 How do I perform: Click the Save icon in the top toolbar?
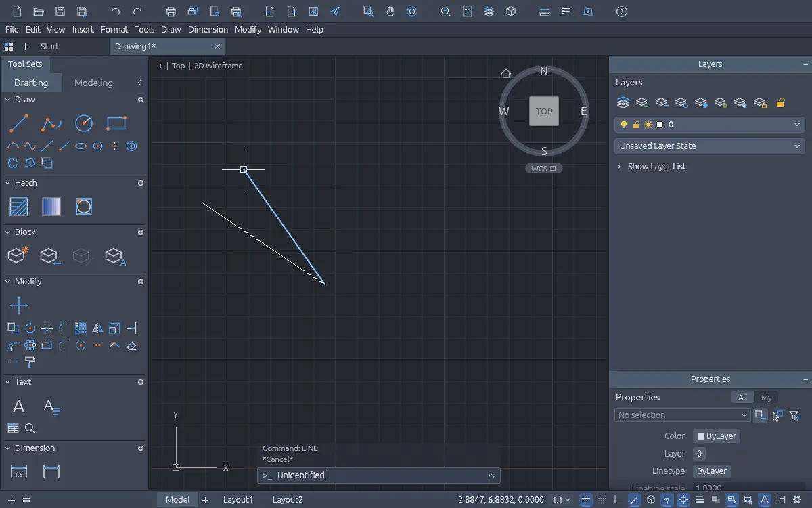tap(60, 12)
